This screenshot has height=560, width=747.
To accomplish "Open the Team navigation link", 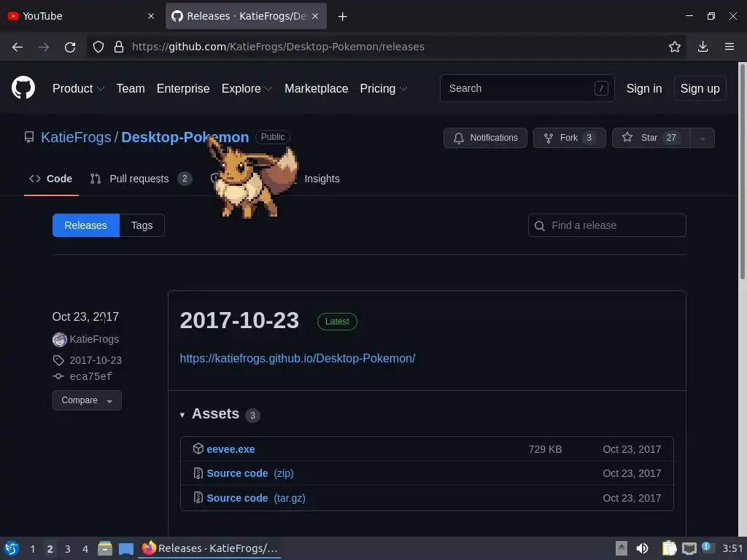I will [131, 88].
